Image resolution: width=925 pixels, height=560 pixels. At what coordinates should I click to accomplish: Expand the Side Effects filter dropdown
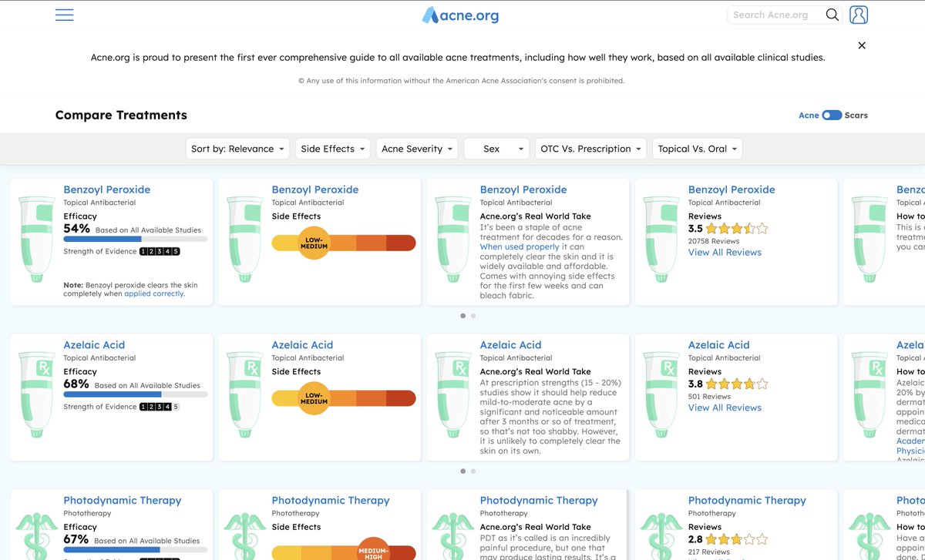[x=332, y=148]
